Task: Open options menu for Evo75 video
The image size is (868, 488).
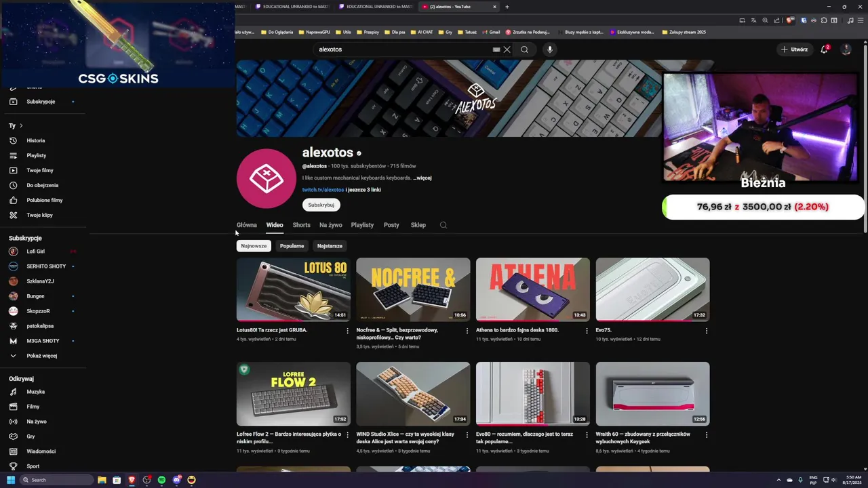Action: click(707, 331)
